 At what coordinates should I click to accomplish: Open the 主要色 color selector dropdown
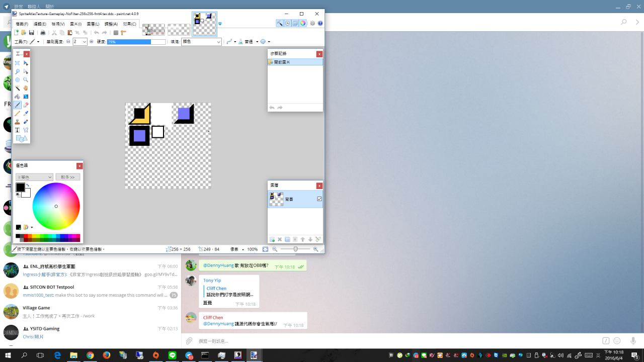34,177
